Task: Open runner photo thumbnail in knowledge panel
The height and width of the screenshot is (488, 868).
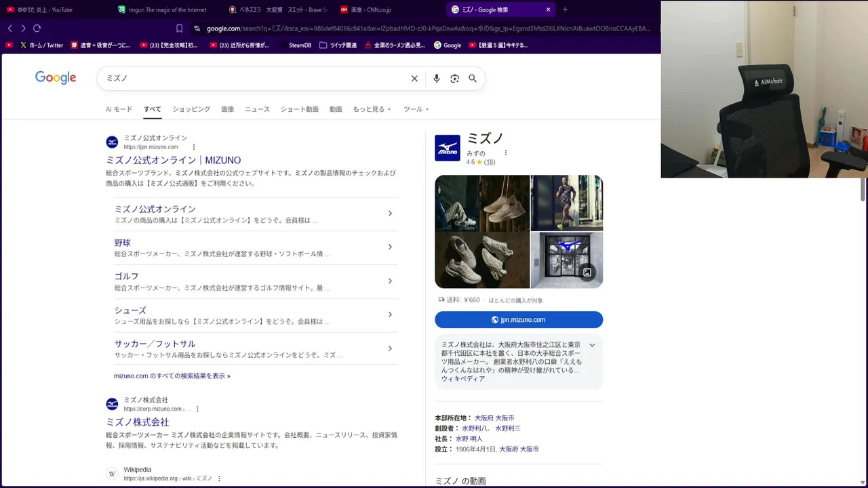Action: (x=567, y=203)
